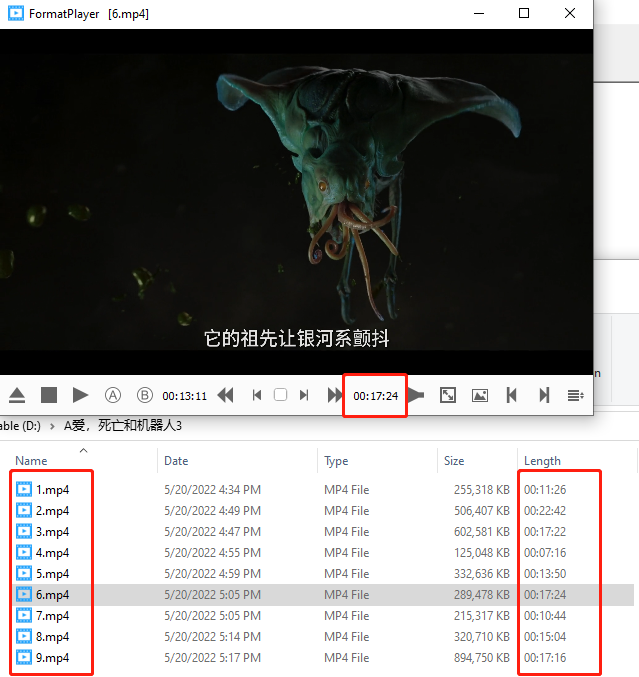This screenshot has width=639, height=677.
Task: Select file 5.mp4
Action: click(x=52, y=574)
